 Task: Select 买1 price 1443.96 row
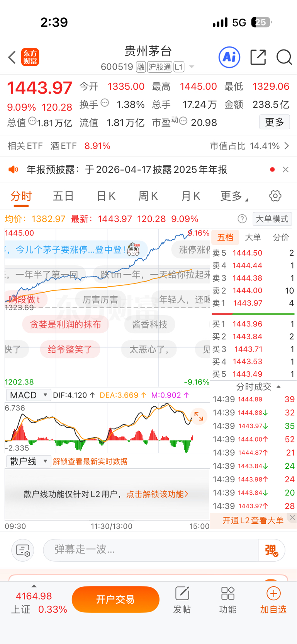[x=253, y=324]
